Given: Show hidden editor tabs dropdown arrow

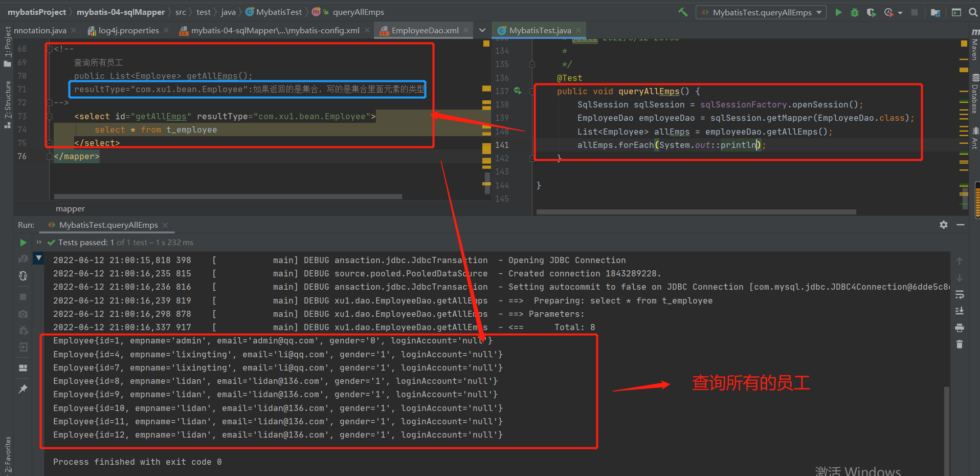Looking at the screenshot, I should tap(482, 31).
